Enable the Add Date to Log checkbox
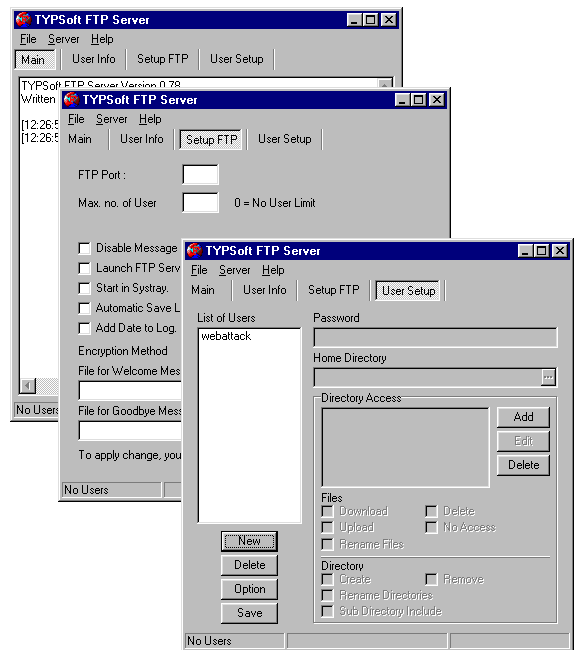 (84, 328)
